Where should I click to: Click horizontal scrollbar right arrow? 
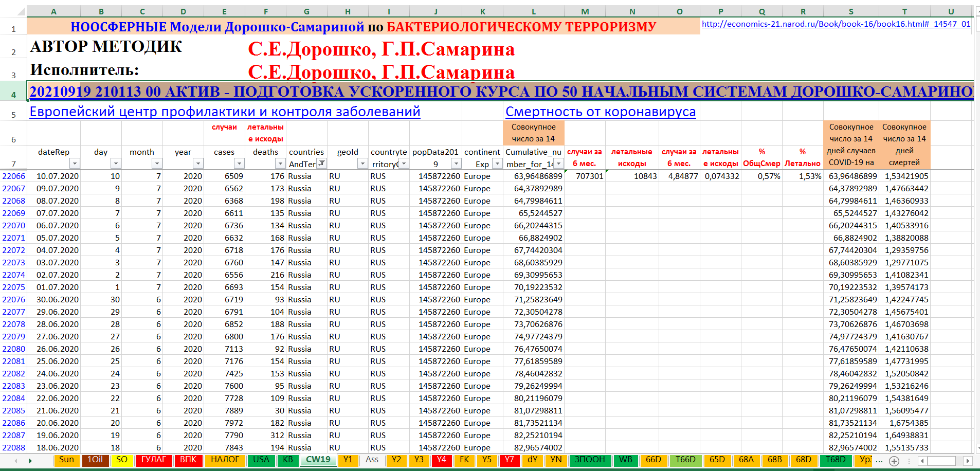click(968, 461)
